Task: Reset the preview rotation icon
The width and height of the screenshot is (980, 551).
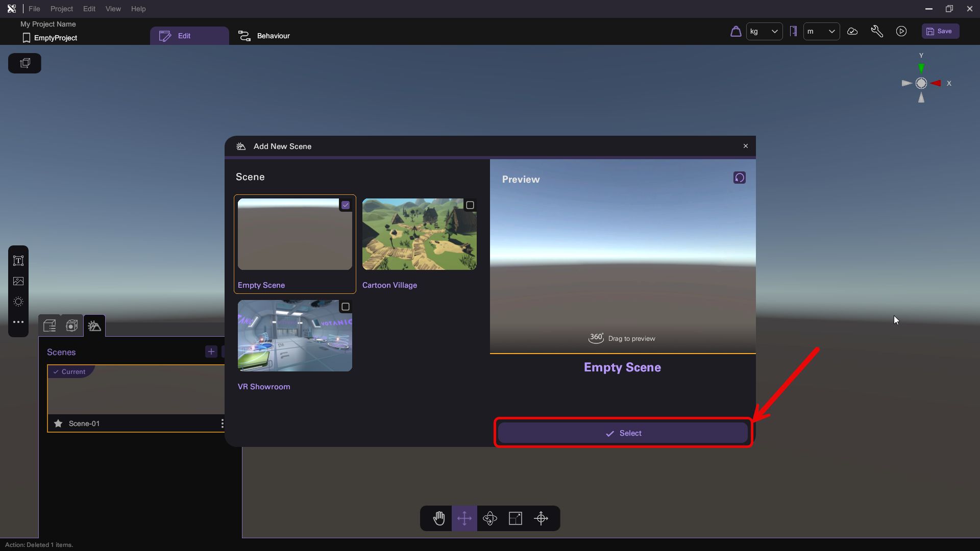Action: [740, 178]
